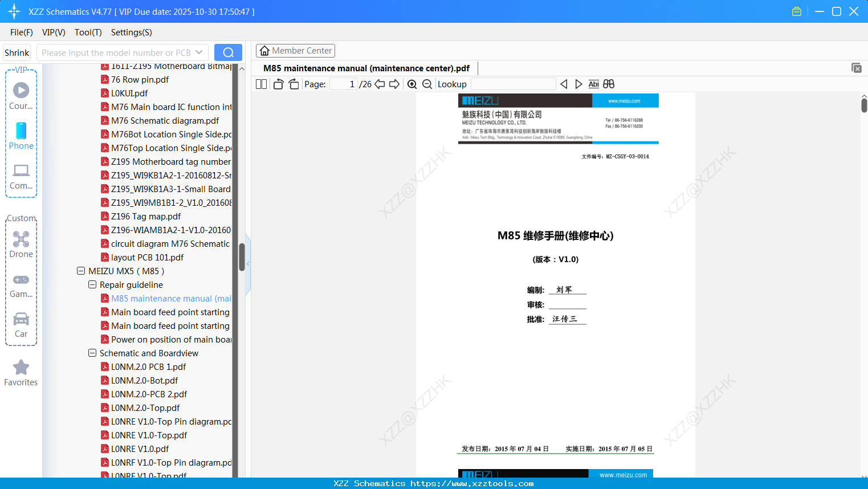The image size is (868, 489).
Task: Collapse the Schematic and Boardview folder
Action: tap(92, 353)
